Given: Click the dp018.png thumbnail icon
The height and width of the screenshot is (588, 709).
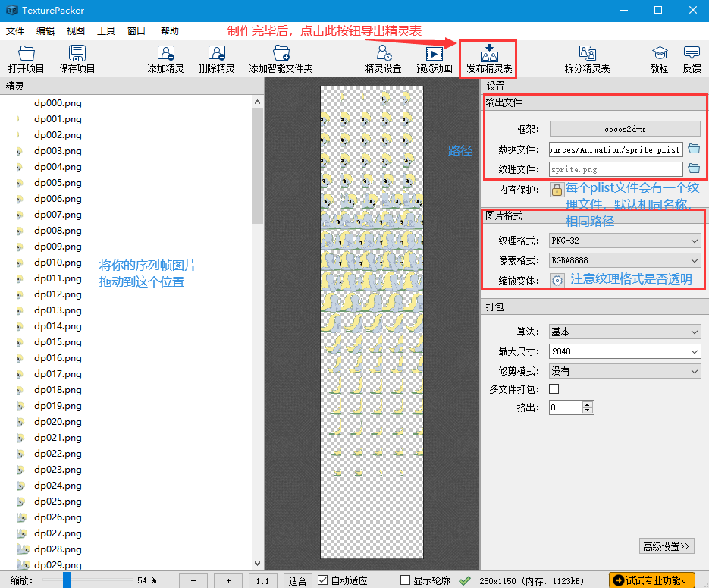Looking at the screenshot, I should click(x=20, y=390).
